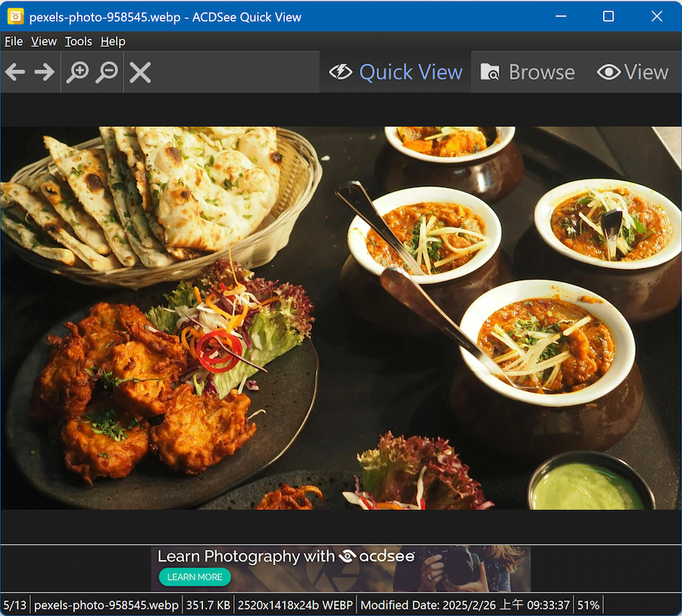Click the ACDSee app icon in title bar
Image resolution: width=682 pixels, height=616 pixels.
click(15, 17)
